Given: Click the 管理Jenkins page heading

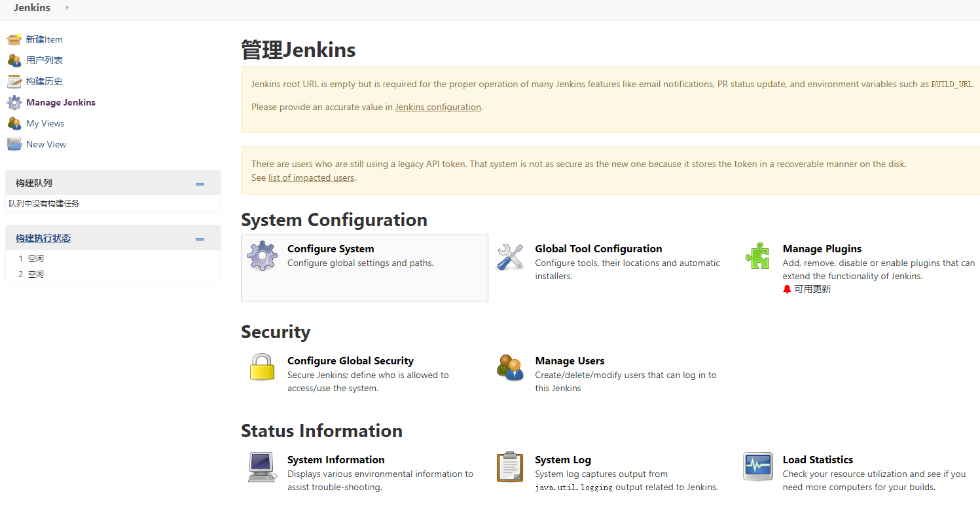Looking at the screenshot, I should [x=299, y=50].
